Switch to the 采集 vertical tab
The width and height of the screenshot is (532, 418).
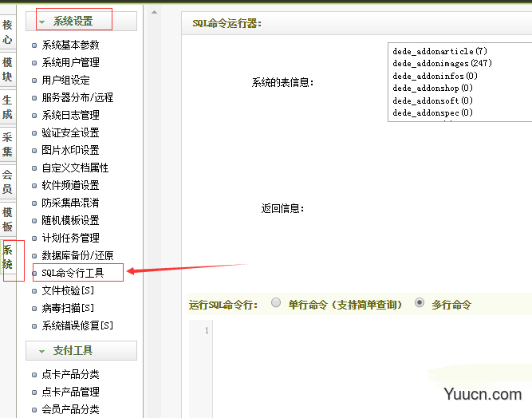click(x=7, y=144)
